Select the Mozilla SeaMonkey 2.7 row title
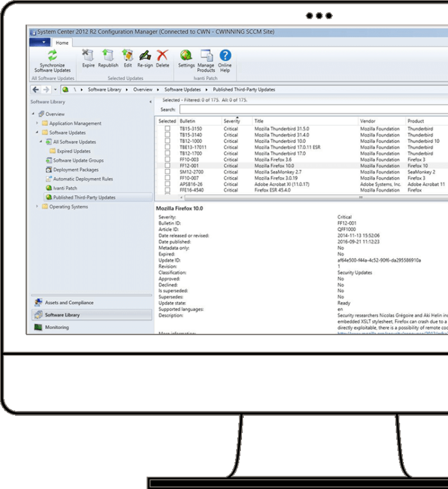448x489 pixels. [278, 172]
